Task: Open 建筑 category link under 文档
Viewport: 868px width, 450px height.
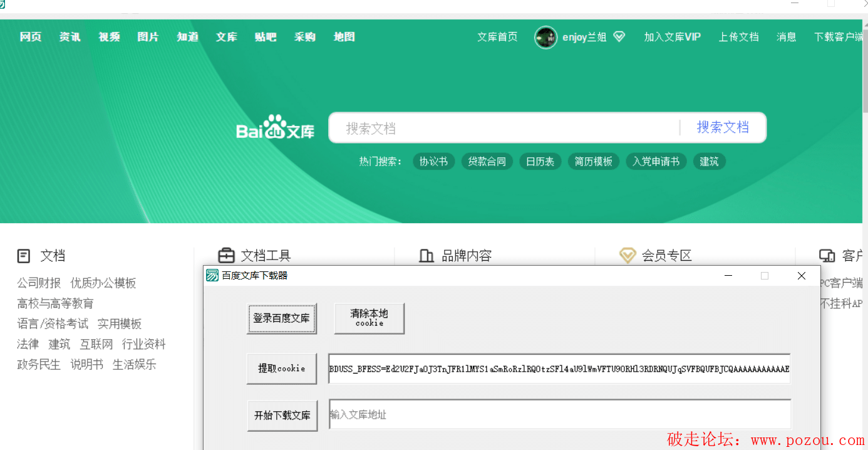Action: click(59, 344)
